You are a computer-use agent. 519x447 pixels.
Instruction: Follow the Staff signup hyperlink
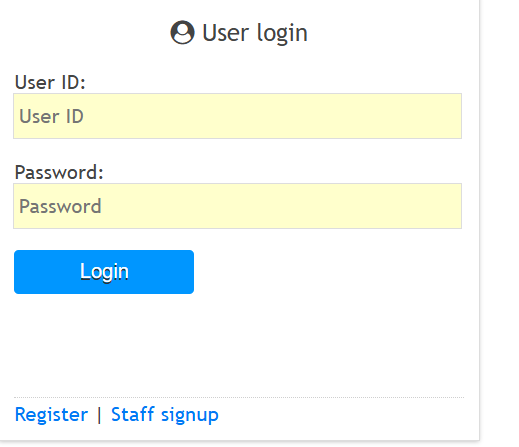[x=165, y=415]
